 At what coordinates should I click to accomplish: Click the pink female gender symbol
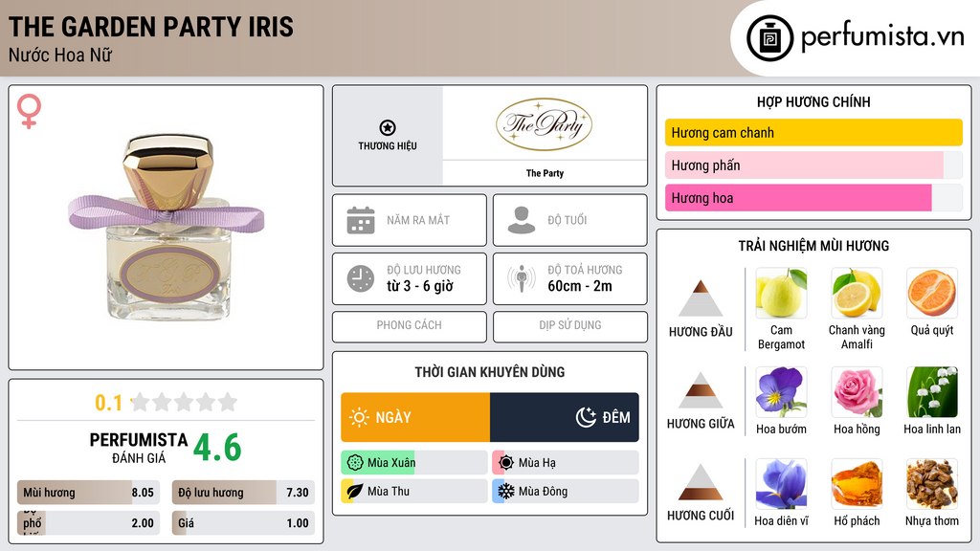click(29, 112)
